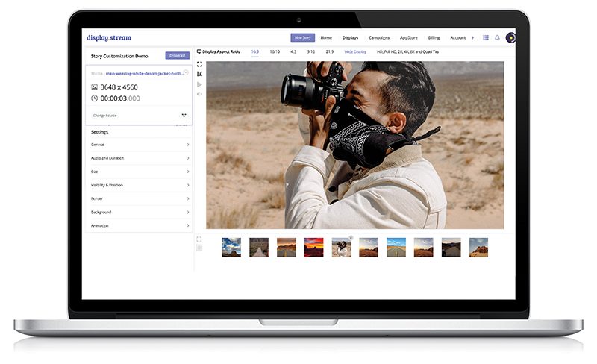Open the man-wearing-white-denim-jacket media link
The width and height of the screenshot is (597, 364).
point(144,73)
